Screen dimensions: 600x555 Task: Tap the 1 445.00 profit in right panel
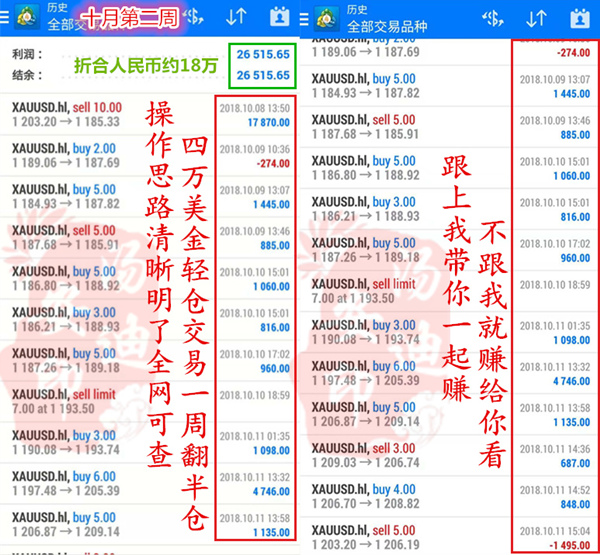pos(572,94)
